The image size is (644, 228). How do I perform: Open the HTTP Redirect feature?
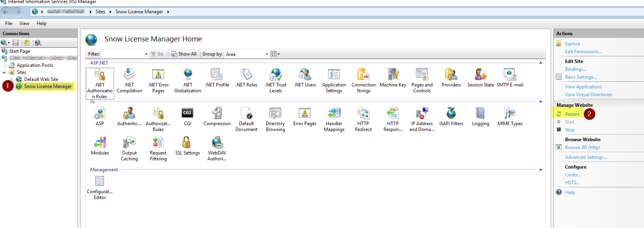click(x=364, y=119)
